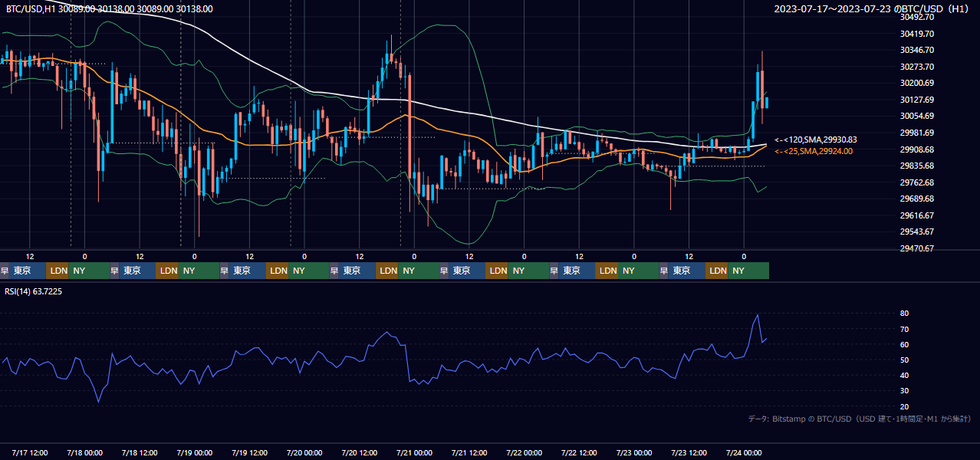Screen dimensions: 980x460
Task: Click the RSI line's highest peak near 80
Action: [758, 315]
